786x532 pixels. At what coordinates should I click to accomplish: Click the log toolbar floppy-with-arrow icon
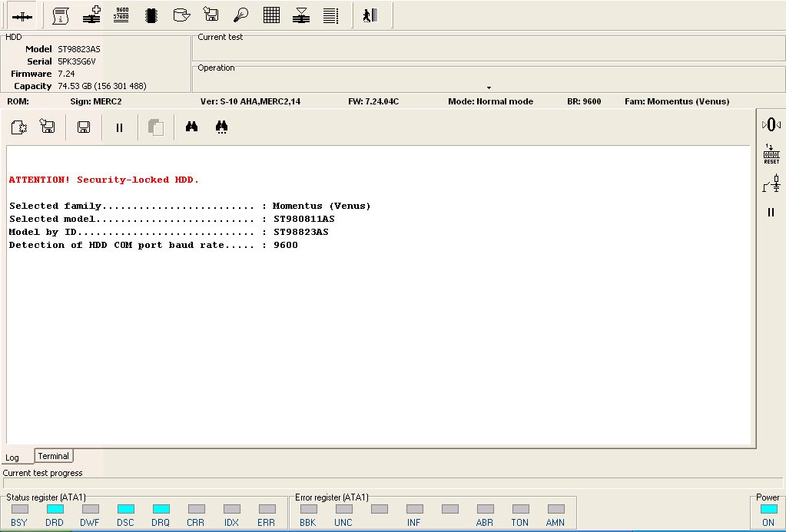click(x=48, y=127)
